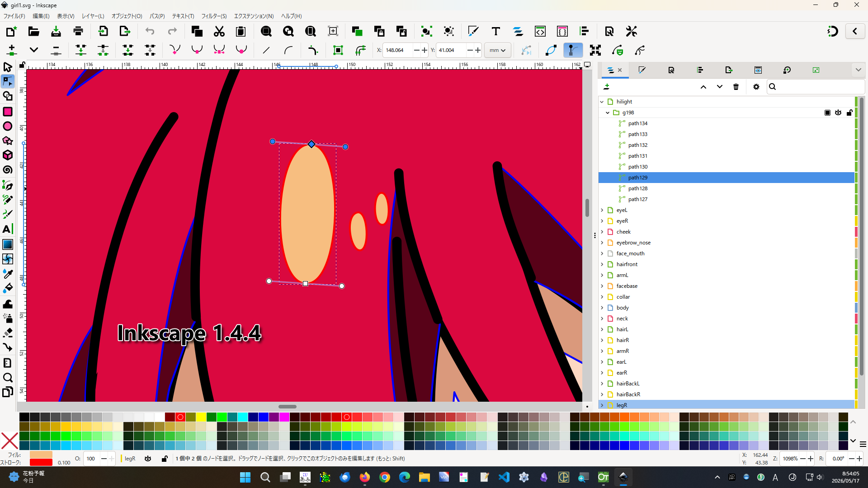Expand the cheek layer
The image size is (868, 488).
point(602,232)
